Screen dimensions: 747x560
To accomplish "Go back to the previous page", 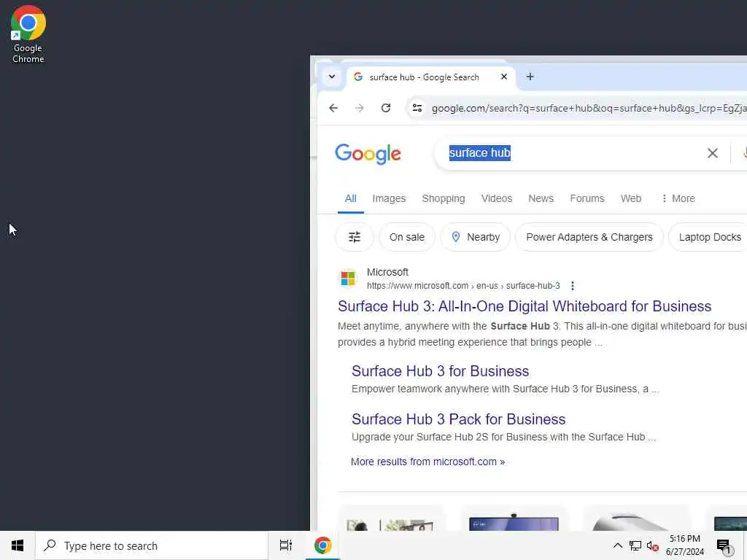I will point(333,108).
